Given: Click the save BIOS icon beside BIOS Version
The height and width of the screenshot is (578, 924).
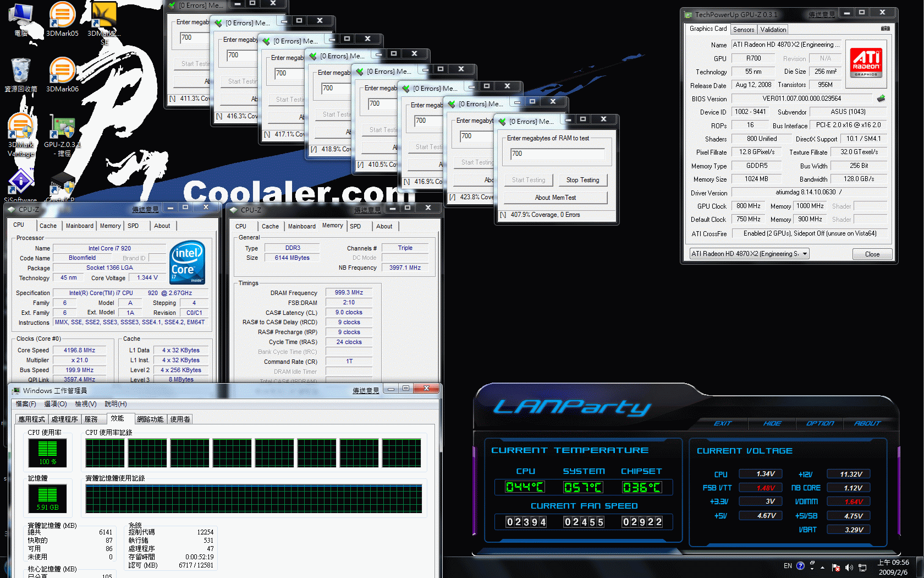Looking at the screenshot, I should [881, 99].
